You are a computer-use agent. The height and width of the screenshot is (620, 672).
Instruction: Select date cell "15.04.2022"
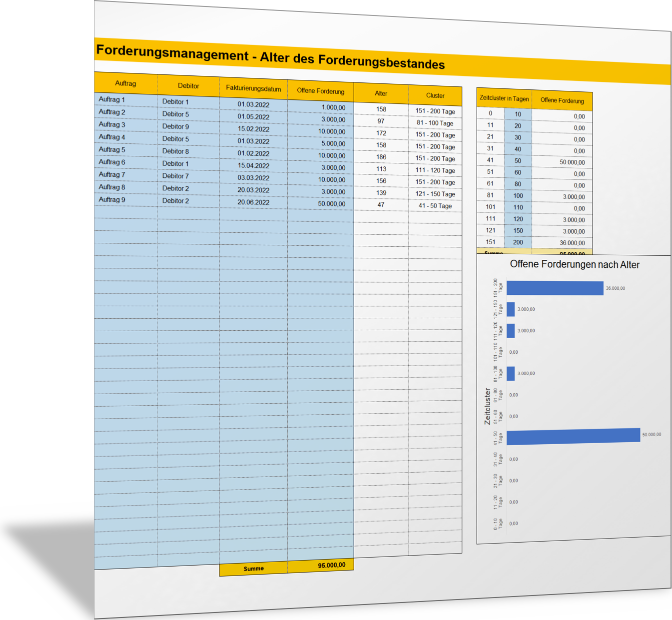[x=253, y=166]
